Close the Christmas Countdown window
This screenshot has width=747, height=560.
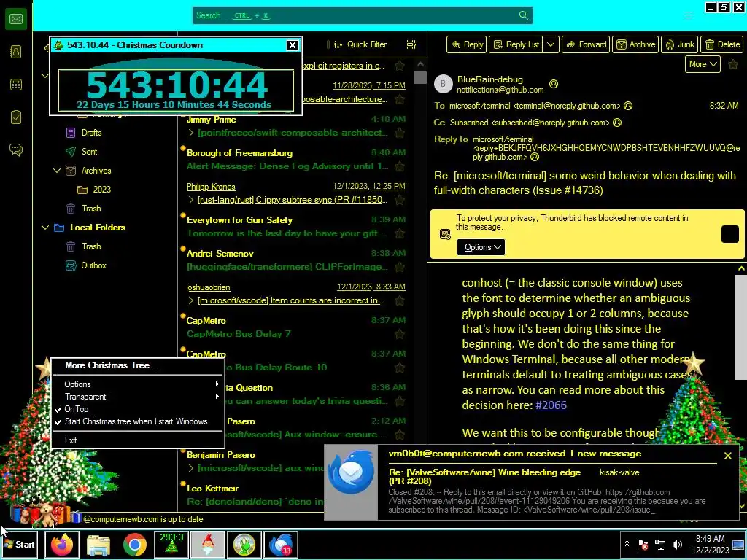(293, 45)
